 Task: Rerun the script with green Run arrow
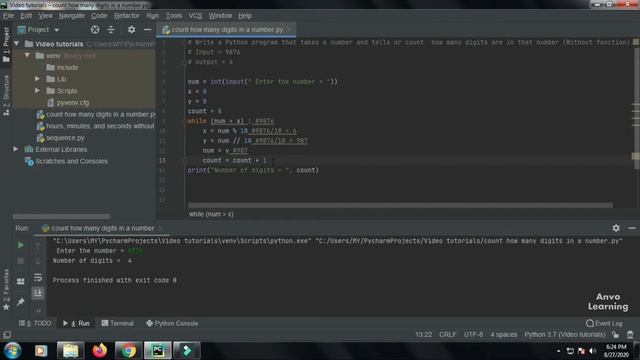click(x=20, y=245)
